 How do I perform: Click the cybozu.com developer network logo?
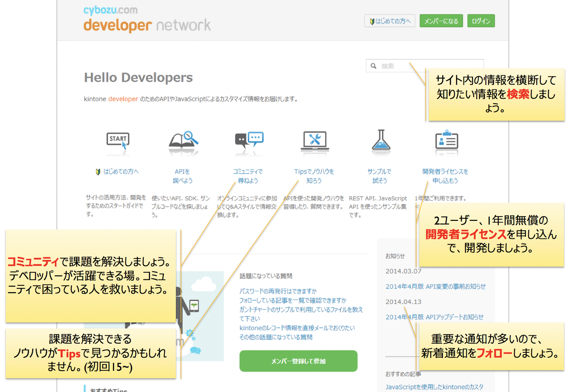pyautogui.click(x=147, y=19)
